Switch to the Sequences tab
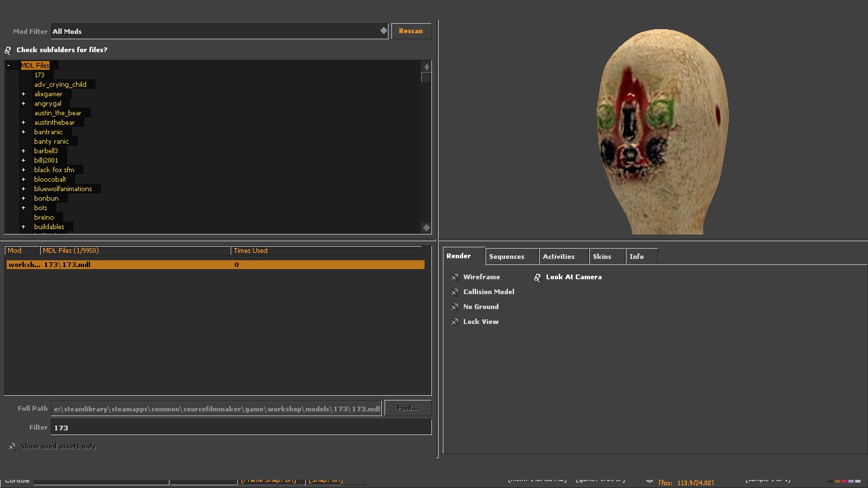The height and width of the screenshot is (488, 868). coord(507,257)
